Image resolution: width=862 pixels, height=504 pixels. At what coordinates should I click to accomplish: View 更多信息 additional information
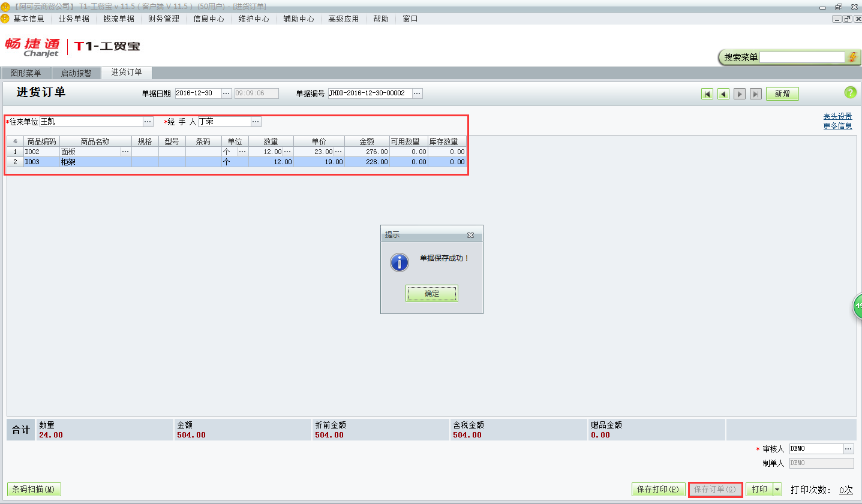(x=837, y=126)
